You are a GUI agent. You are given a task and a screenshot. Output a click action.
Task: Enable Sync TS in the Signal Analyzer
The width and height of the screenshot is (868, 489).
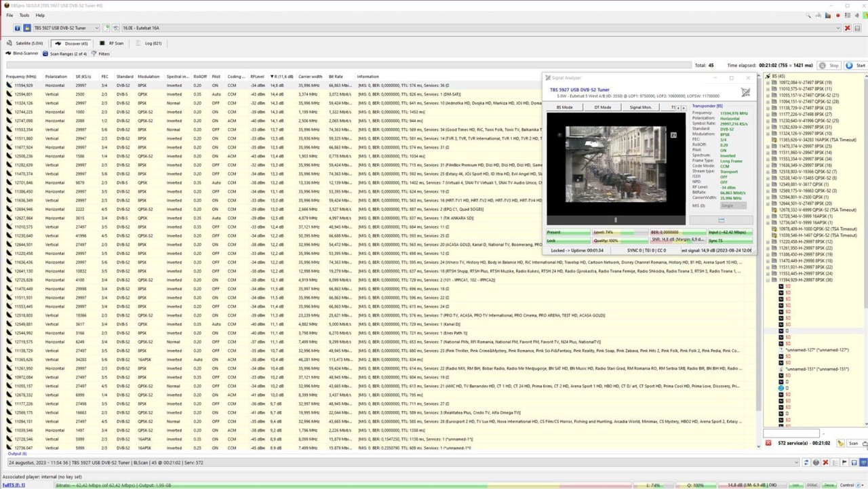point(716,240)
